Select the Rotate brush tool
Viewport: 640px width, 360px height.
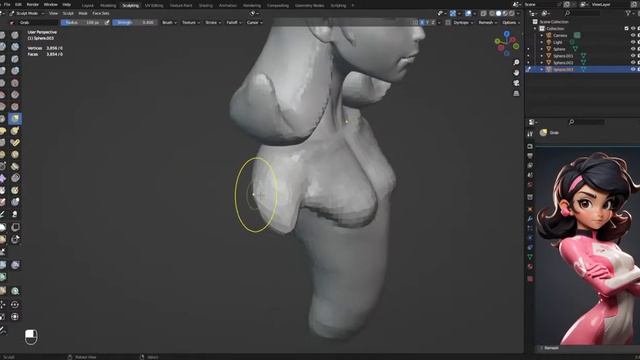click(x=15, y=154)
